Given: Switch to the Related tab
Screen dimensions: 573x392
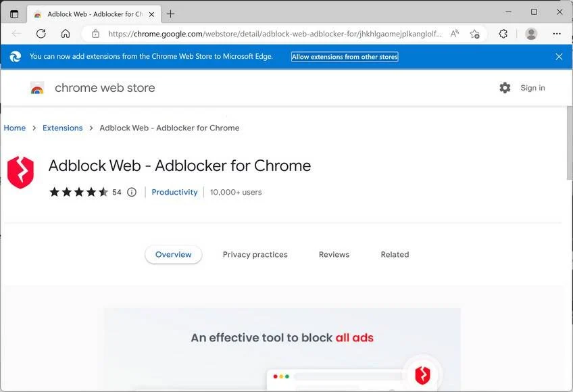Looking at the screenshot, I should point(395,255).
